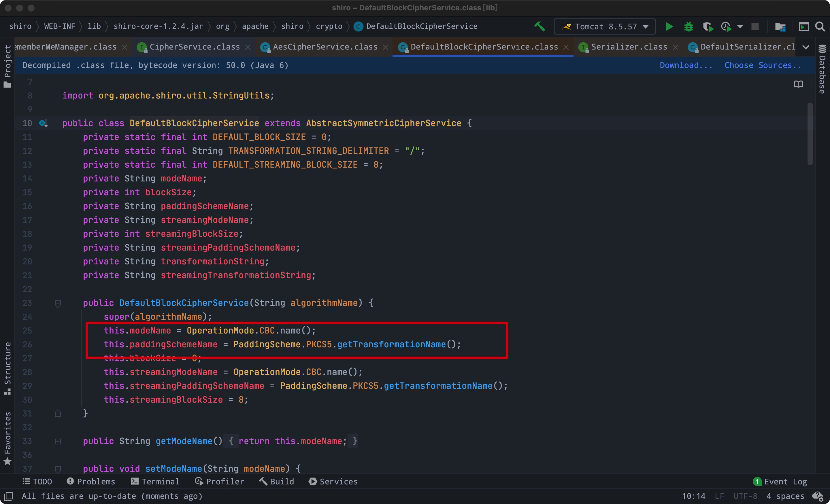Expand the folded getModeName method
Screen dimensions: 830x504
click(58, 441)
